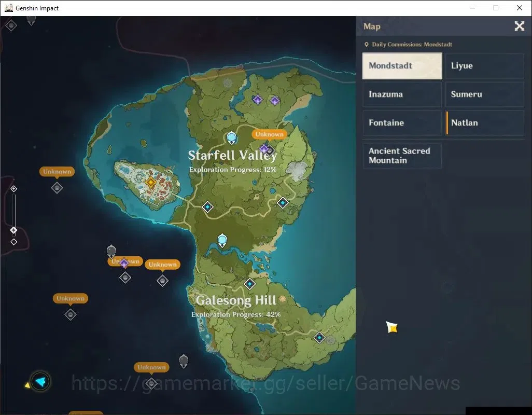Select Natlan region entry

tap(484, 123)
